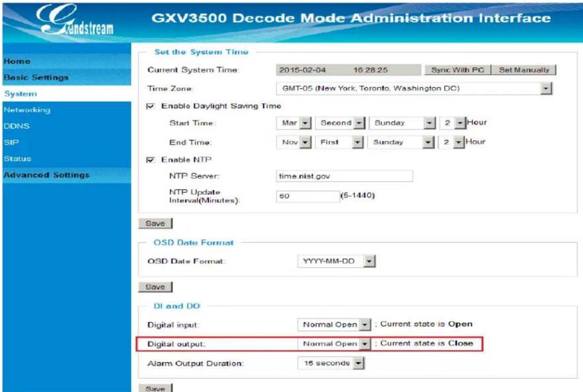Image resolution: width=583 pixels, height=392 pixels.
Task: Click the NTP Server input field
Action: tap(344, 176)
